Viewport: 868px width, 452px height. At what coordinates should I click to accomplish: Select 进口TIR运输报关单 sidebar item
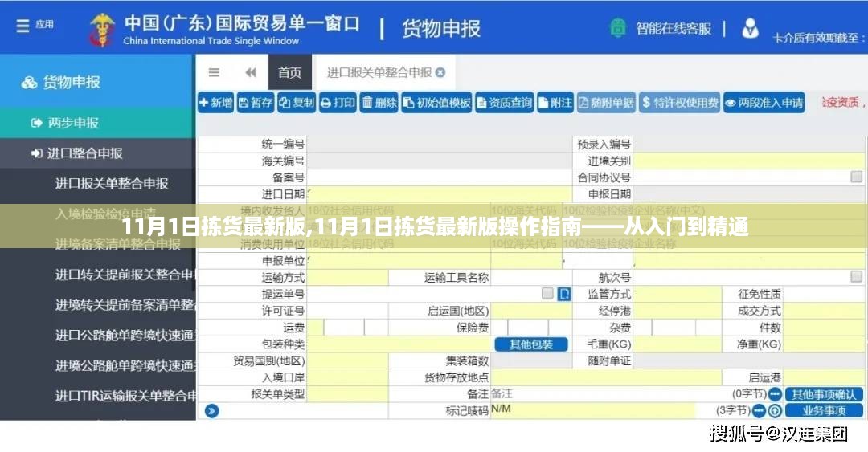tap(125, 396)
